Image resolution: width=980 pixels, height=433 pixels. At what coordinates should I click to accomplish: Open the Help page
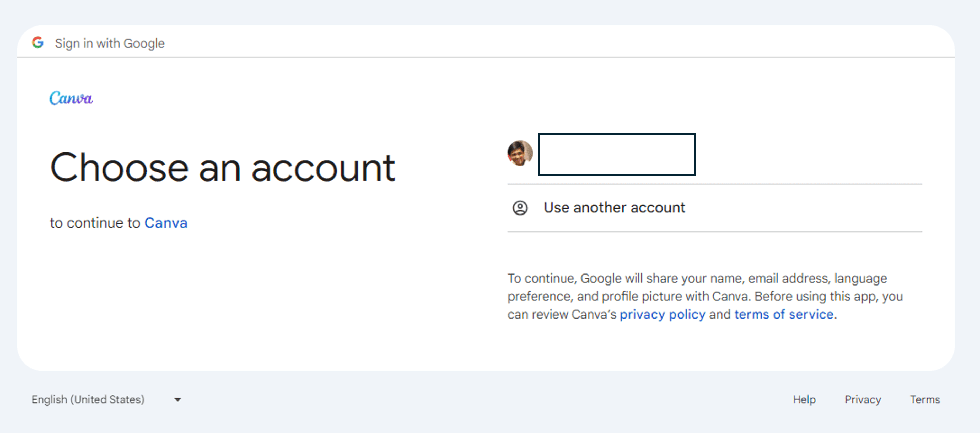tap(804, 399)
